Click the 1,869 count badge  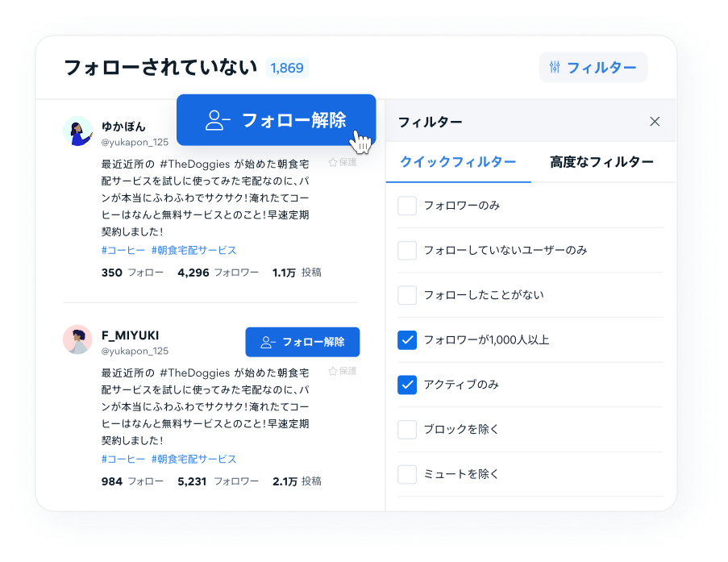coord(287,68)
